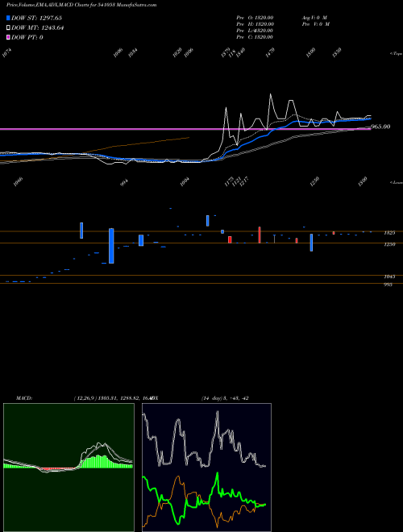Click the 'Pre V: 0 M' volume text
Viewport: 403px width, 532px height.
316,24
